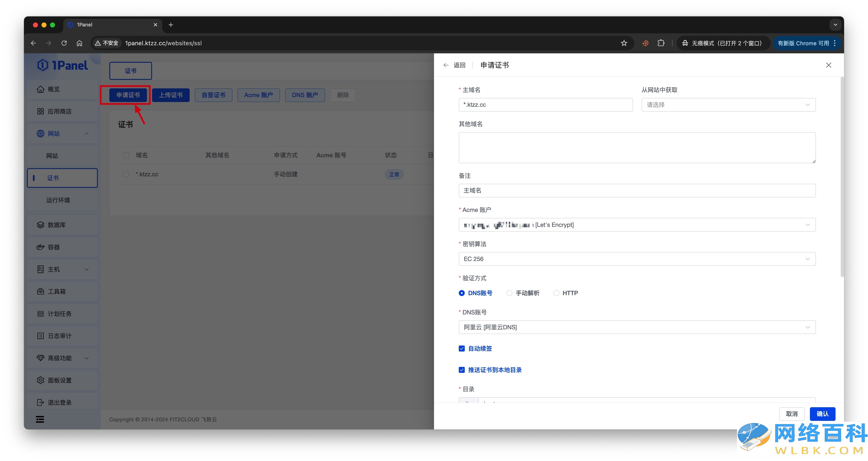Open 日志审计 log list icon

point(40,336)
